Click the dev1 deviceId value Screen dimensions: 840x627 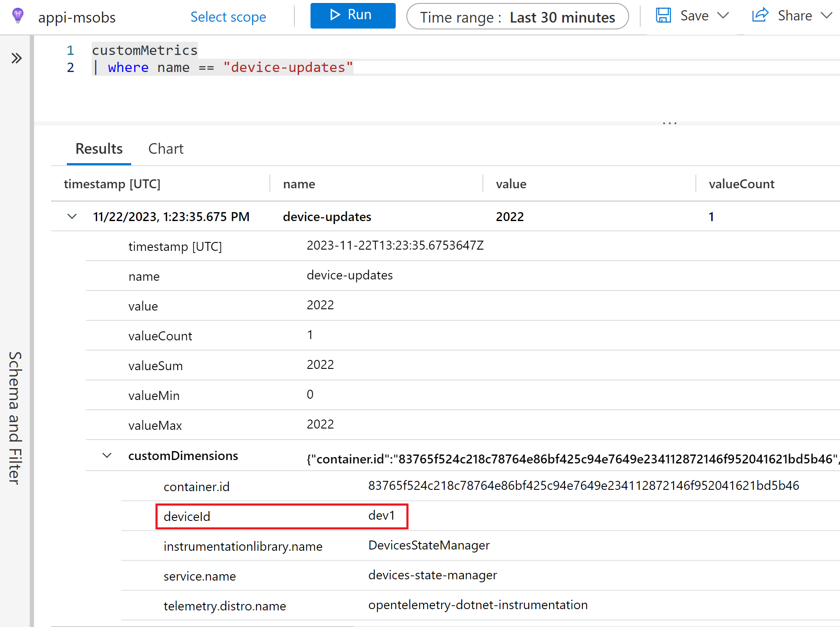pos(382,515)
